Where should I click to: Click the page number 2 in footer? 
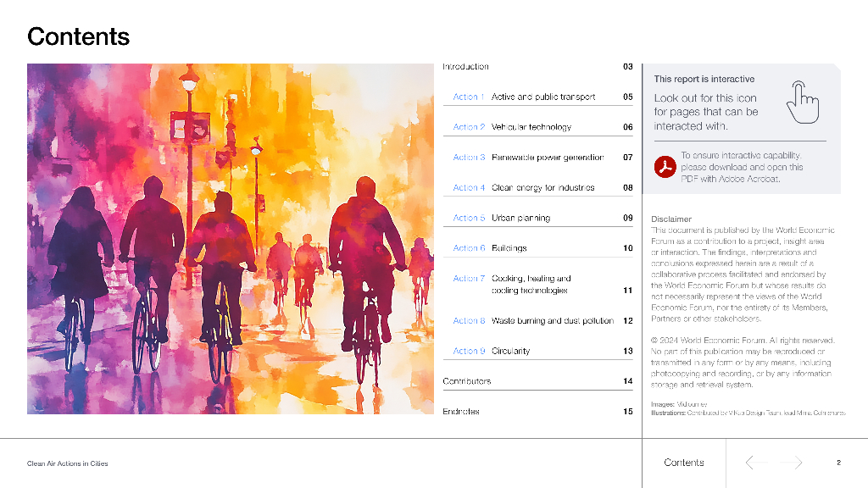click(x=838, y=463)
